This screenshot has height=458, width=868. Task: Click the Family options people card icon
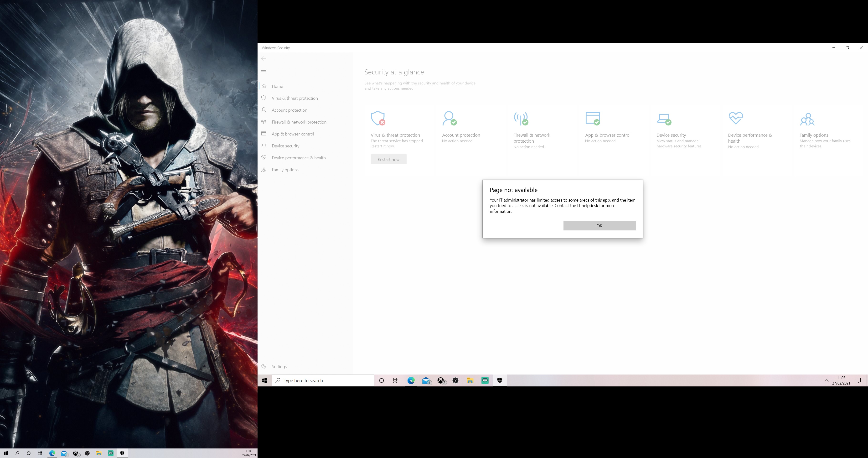pyautogui.click(x=807, y=119)
